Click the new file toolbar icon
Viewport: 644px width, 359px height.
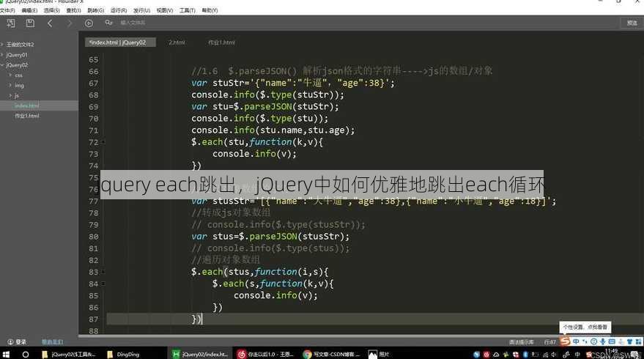click(11, 23)
